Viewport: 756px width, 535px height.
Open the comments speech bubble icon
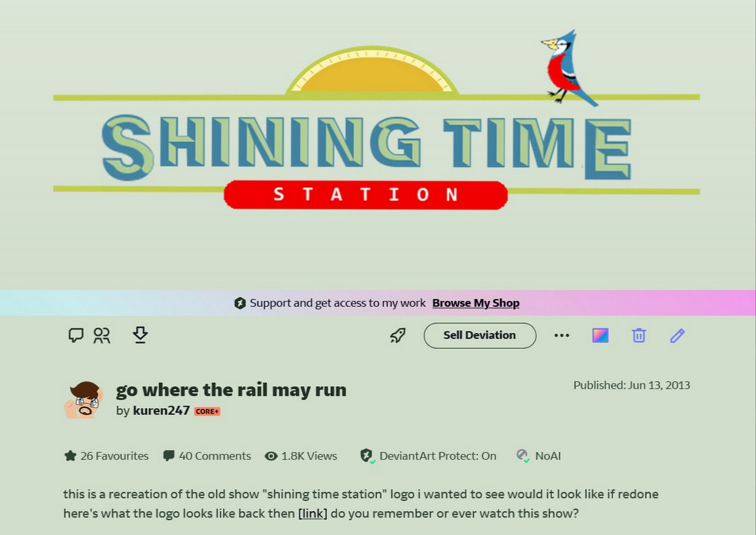click(x=76, y=335)
